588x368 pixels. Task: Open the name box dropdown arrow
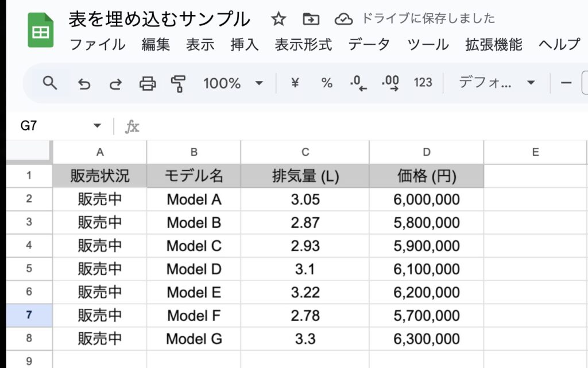97,126
